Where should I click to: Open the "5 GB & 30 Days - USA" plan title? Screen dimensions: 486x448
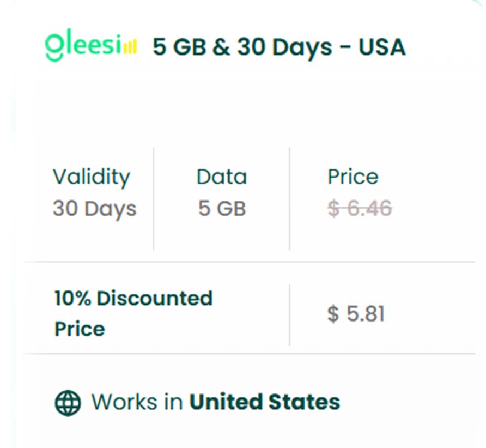pyautogui.click(x=279, y=47)
